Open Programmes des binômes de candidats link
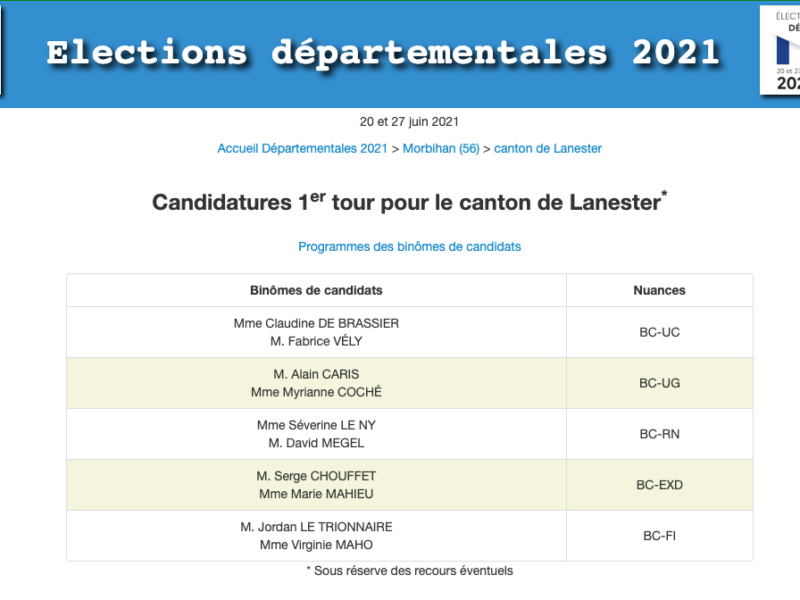Viewport: 800px width, 600px height. point(409,246)
